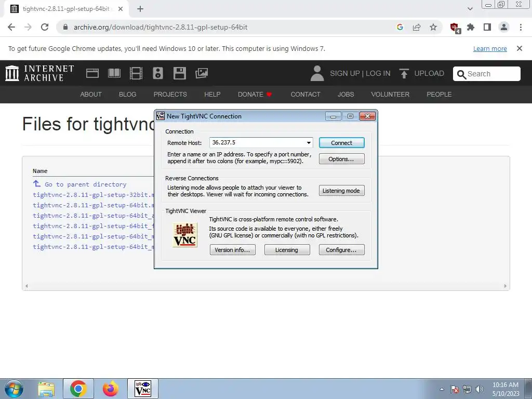Open the uBlock Origin extension icon
Screen dimensions: 532x399
point(455,28)
